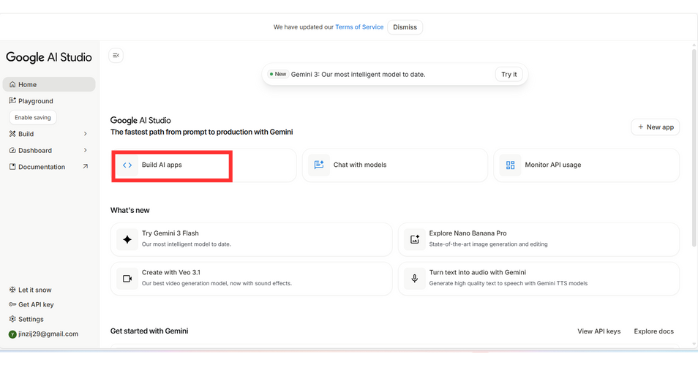Screen dimensions: 698x365
Task: Click the Build tools icon in sidebar
Action: point(12,134)
